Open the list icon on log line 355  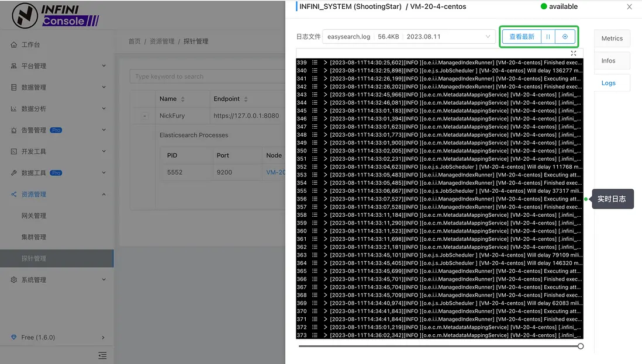point(315,191)
